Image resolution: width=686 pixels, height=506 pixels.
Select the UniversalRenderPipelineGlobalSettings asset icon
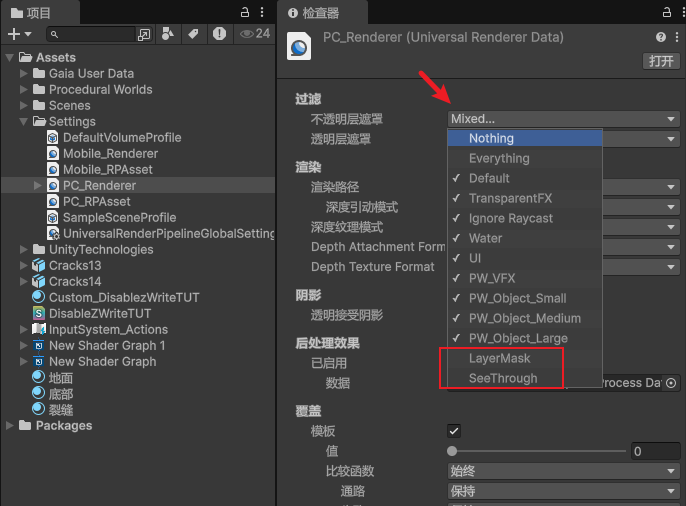[x=53, y=234]
